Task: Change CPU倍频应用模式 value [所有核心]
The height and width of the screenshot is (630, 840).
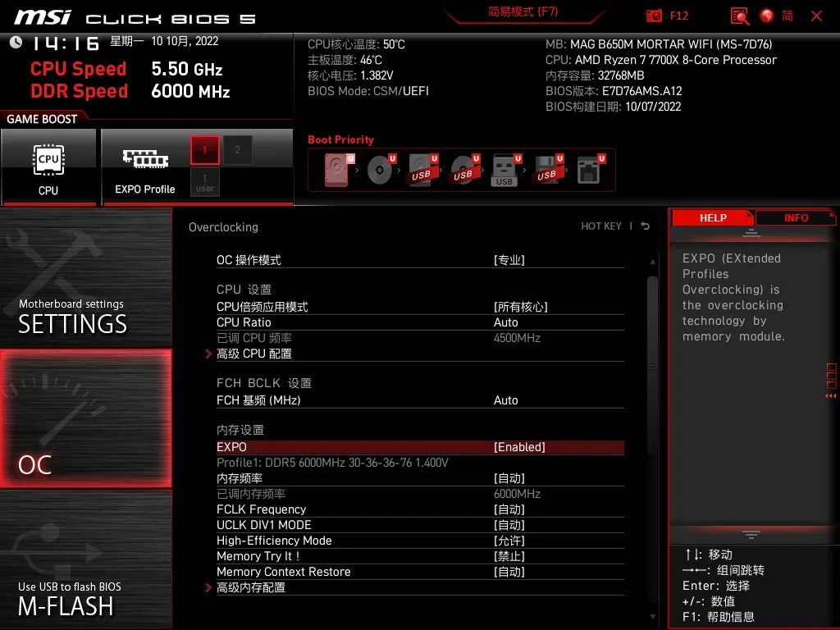Action: point(521,307)
